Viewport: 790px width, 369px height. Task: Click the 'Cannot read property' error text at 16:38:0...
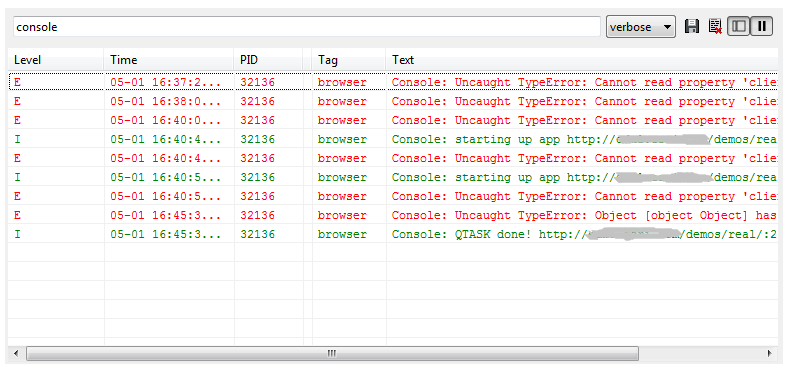tap(584, 101)
